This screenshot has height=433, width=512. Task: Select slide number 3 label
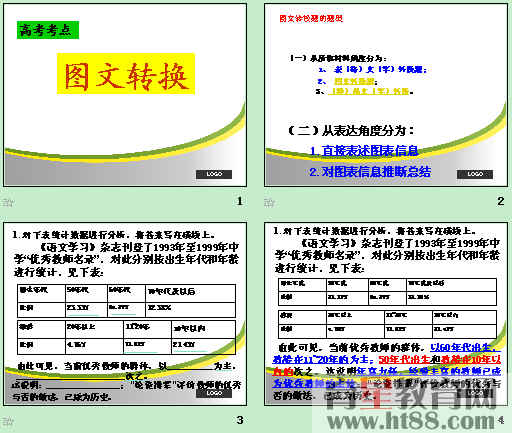click(x=240, y=420)
